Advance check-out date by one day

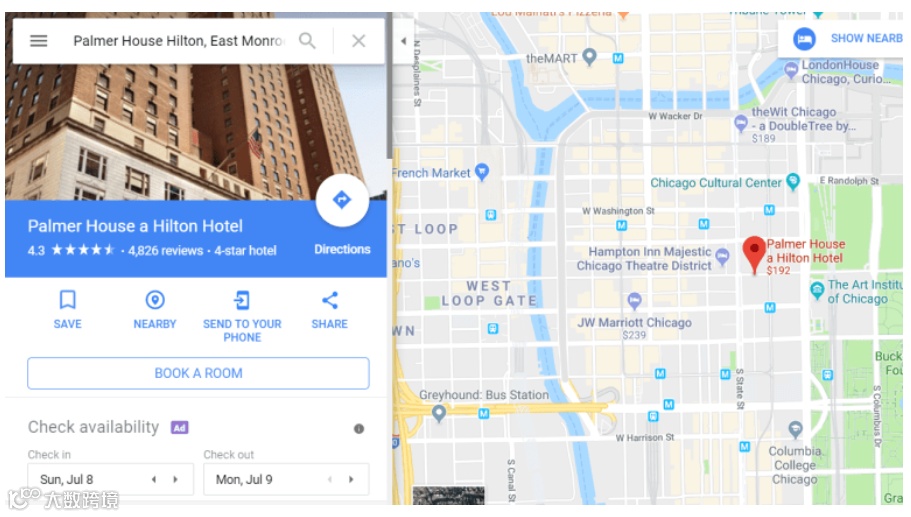click(351, 479)
